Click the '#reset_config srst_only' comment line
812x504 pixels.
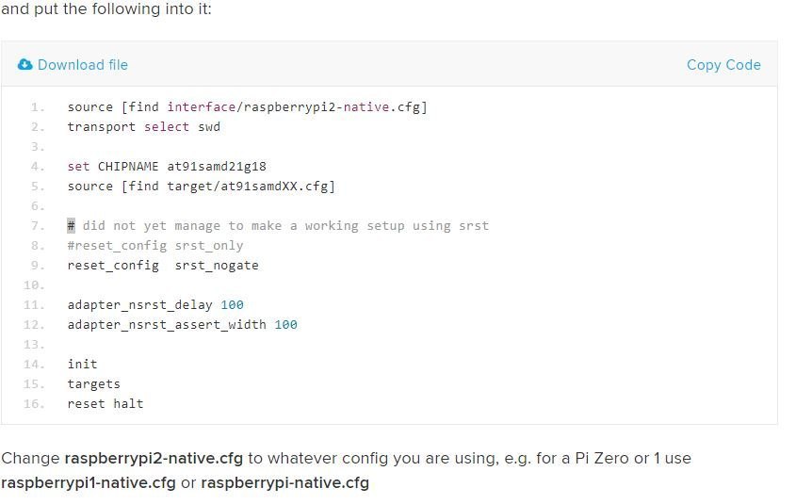(x=155, y=246)
